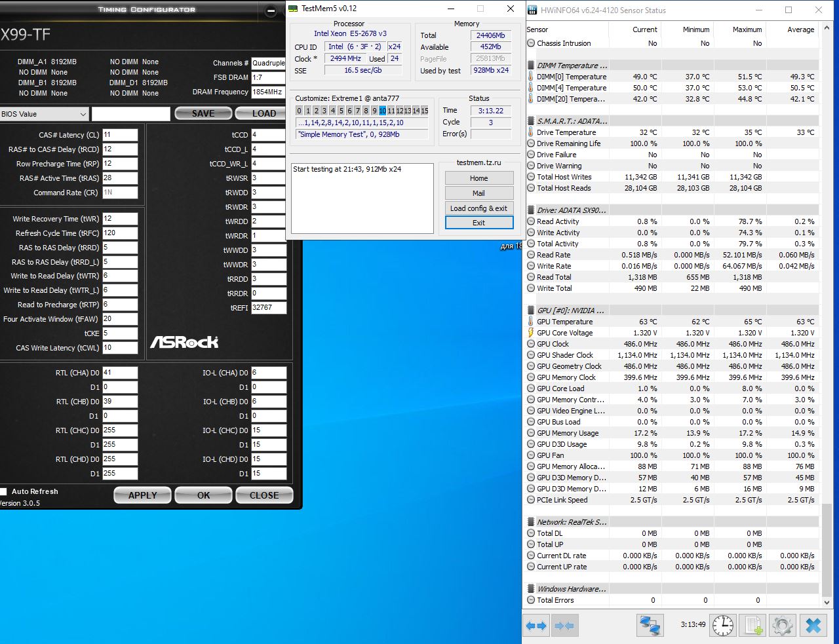Click the Minimum column header in HWiNFO
Viewport: 839px width, 644px height.
696,29
